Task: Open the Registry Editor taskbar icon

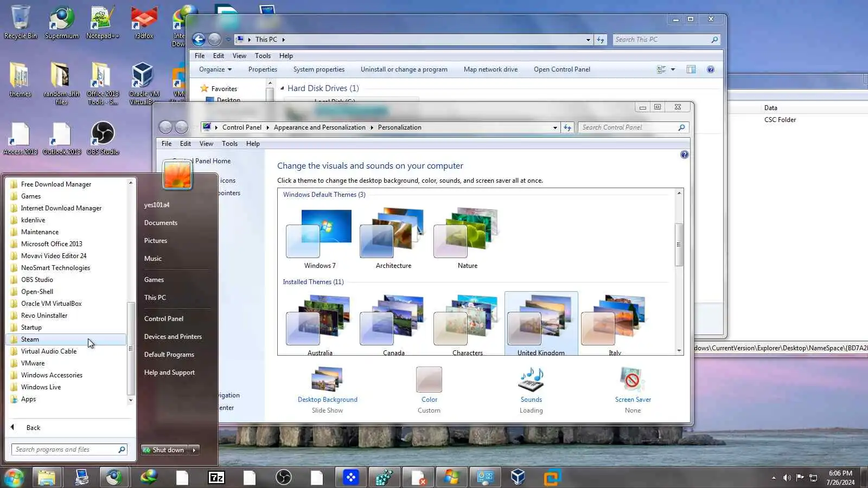Action: click(384, 477)
